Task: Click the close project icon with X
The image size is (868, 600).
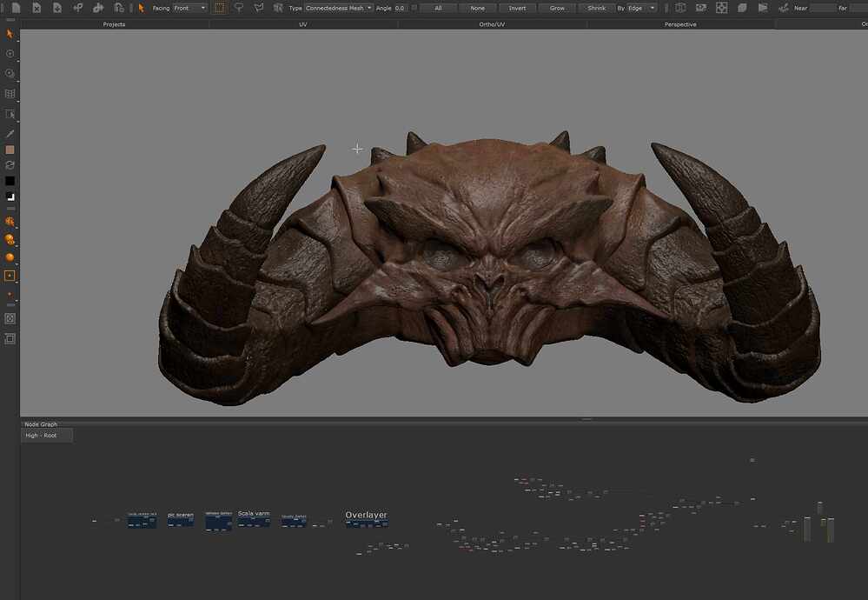Action: point(36,8)
